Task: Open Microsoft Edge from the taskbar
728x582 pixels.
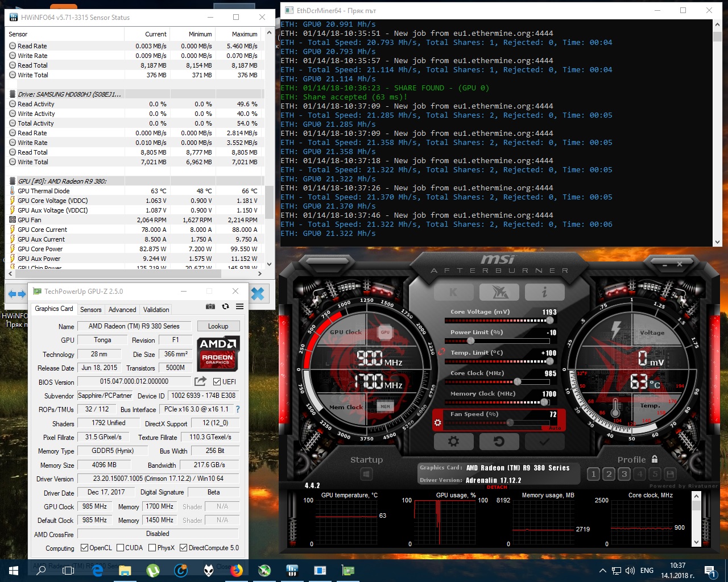Action: 97,570
